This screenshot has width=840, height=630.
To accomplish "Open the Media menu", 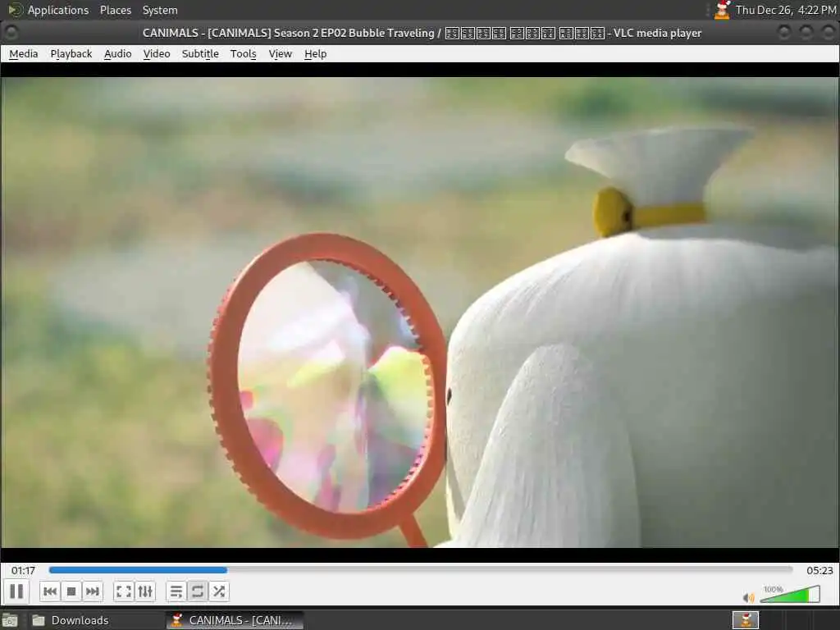I will click(x=24, y=53).
